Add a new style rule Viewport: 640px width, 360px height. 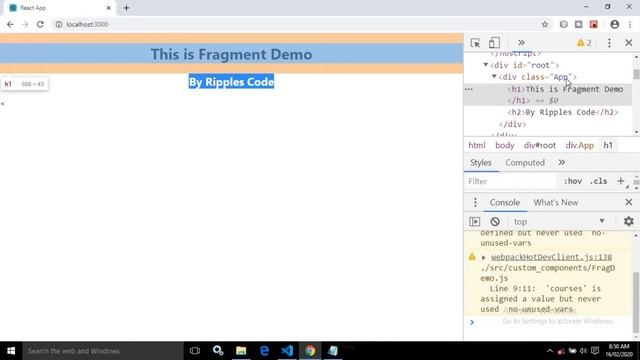pos(620,181)
